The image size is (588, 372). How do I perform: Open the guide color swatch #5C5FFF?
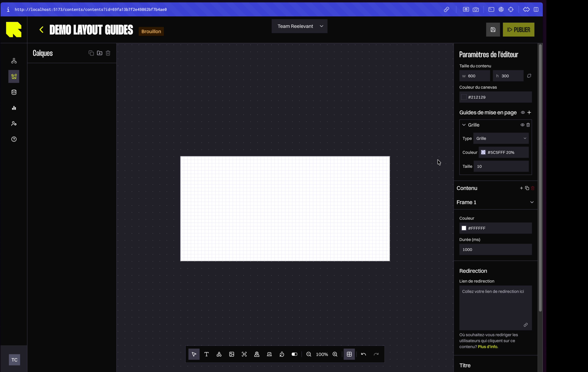pyautogui.click(x=483, y=152)
